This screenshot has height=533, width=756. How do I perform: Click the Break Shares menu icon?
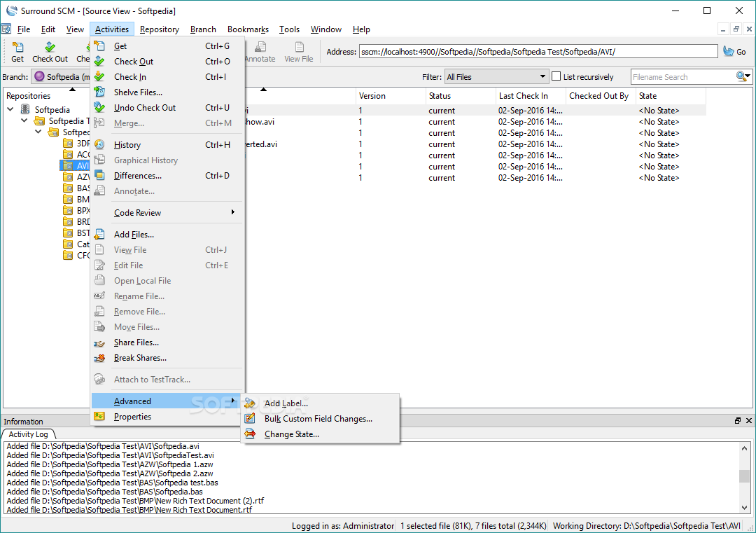[x=99, y=359]
